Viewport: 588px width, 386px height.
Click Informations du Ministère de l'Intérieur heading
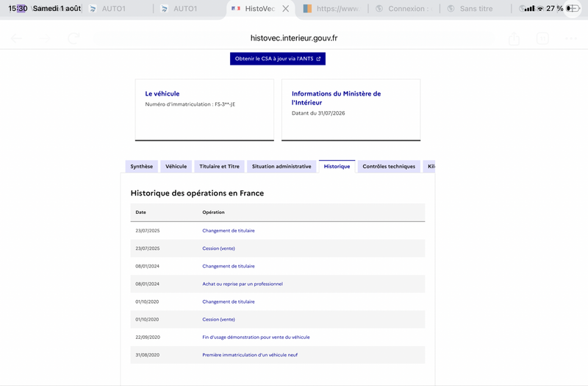tap(336, 98)
